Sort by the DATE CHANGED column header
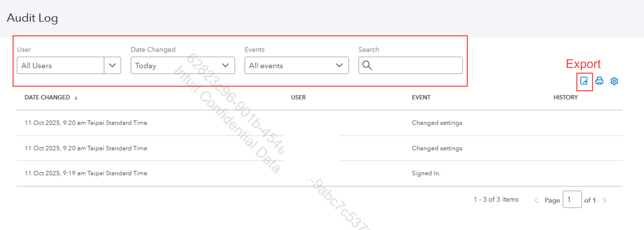Screen dimensions: 644x230 [x=47, y=97]
